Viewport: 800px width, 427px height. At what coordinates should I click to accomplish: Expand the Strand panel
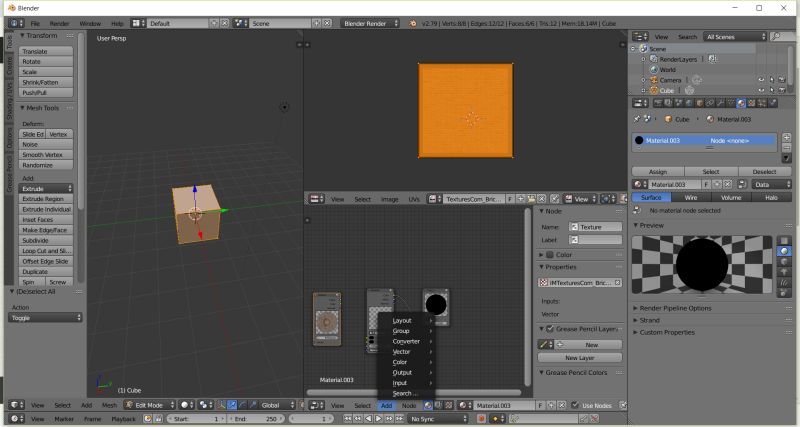tap(649, 320)
